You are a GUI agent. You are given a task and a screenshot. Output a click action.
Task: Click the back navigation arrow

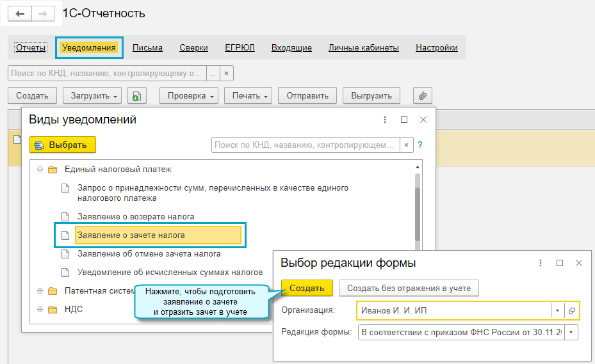pos(20,14)
